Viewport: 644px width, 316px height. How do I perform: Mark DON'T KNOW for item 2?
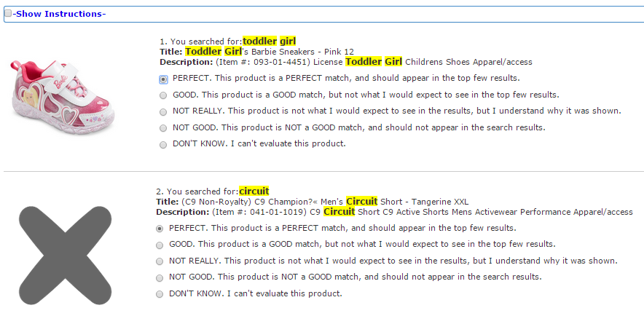(x=160, y=295)
